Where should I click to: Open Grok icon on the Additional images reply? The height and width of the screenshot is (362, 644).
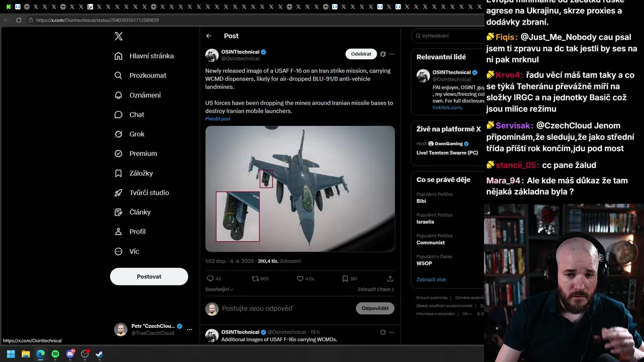pos(383,332)
